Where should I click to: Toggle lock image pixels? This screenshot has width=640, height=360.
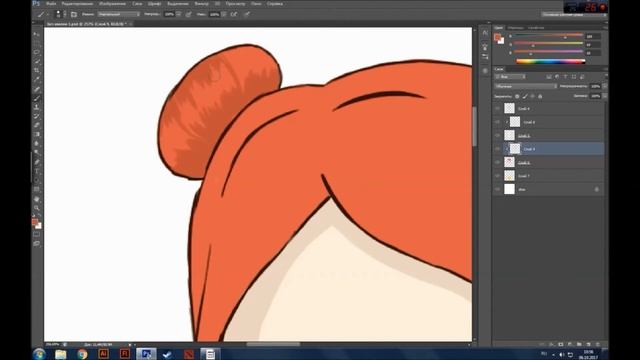[525, 96]
